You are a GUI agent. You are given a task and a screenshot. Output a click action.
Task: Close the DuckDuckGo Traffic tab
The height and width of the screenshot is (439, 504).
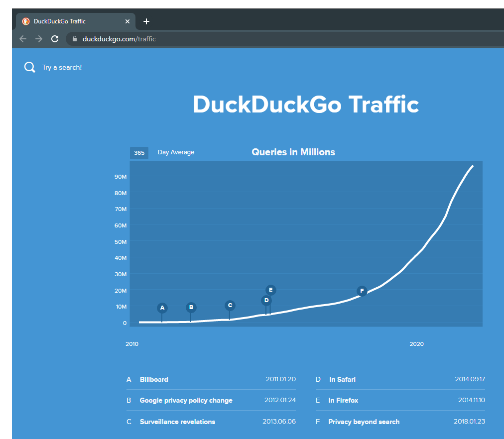pyautogui.click(x=127, y=21)
